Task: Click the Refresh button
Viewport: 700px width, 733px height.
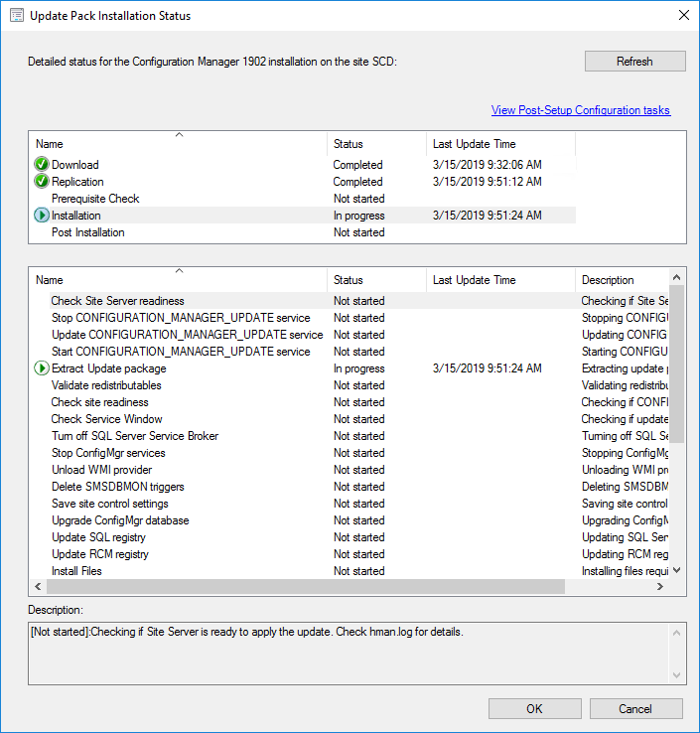Action: [x=635, y=62]
